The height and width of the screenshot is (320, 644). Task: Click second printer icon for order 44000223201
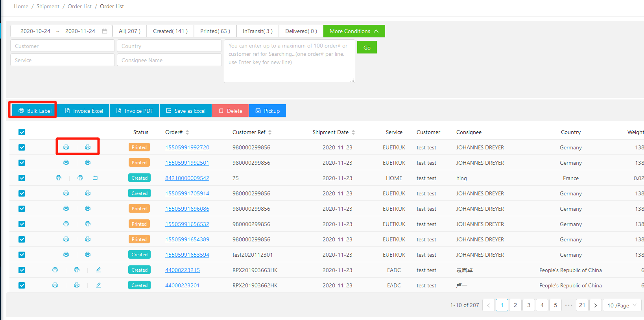[77, 285]
